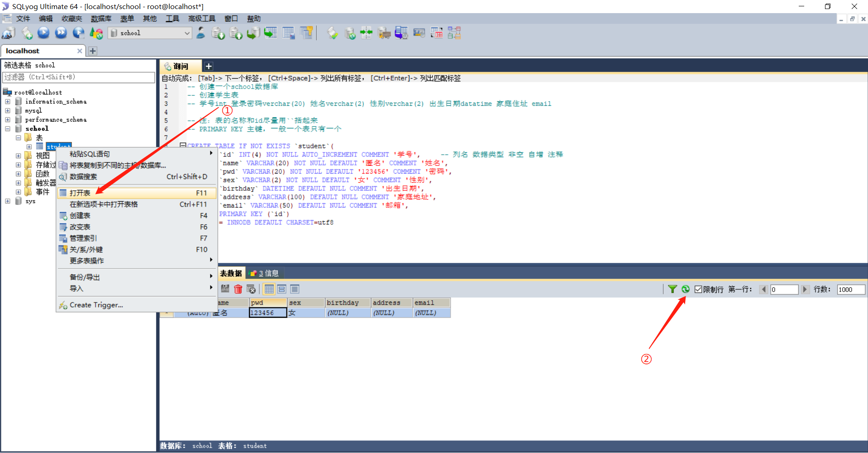Click the pwd cell containing 123456
The width and height of the screenshot is (868, 453).
coord(268,313)
